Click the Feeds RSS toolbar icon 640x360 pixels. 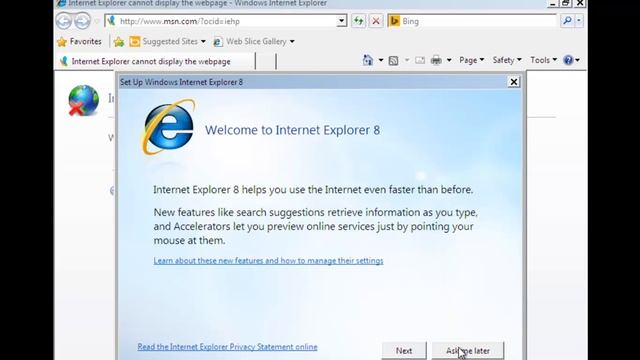tap(393, 61)
